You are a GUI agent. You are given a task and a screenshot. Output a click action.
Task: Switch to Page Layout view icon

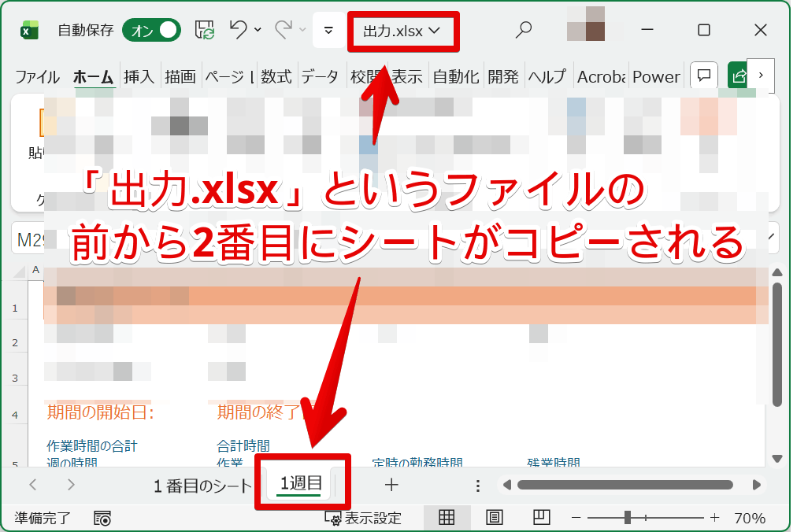click(x=494, y=518)
